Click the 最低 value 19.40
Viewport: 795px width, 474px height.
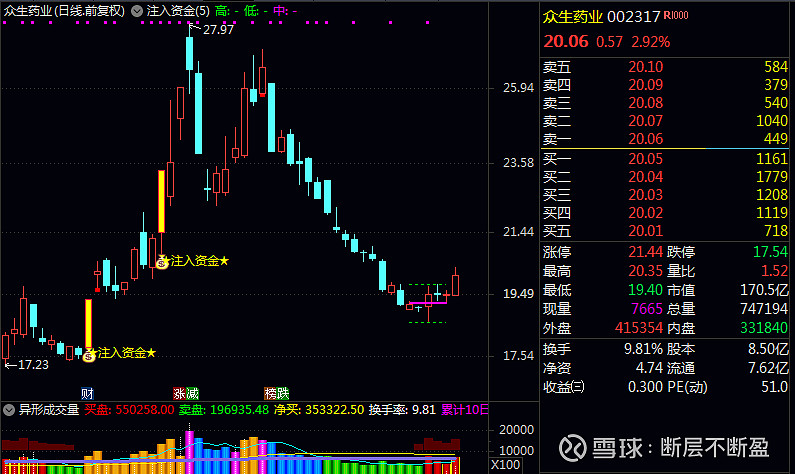point(645,290)
